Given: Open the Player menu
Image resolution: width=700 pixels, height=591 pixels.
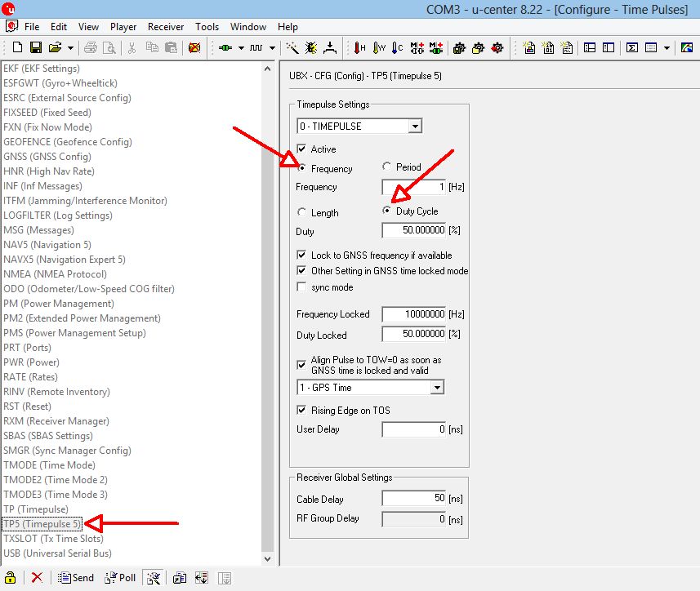Looking at the screenshot, I should [123, 27].
